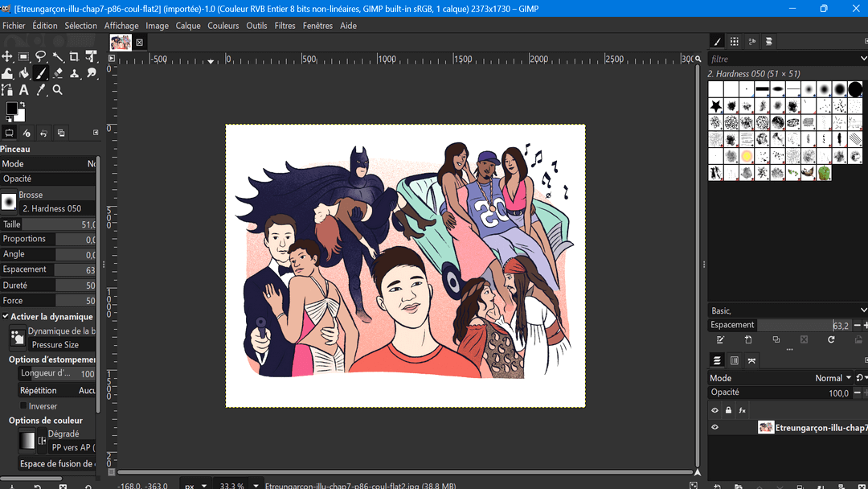Viewport: 868px width, 489px height.
Task: Swap foreground and background colors
Action: click(23, 105)
